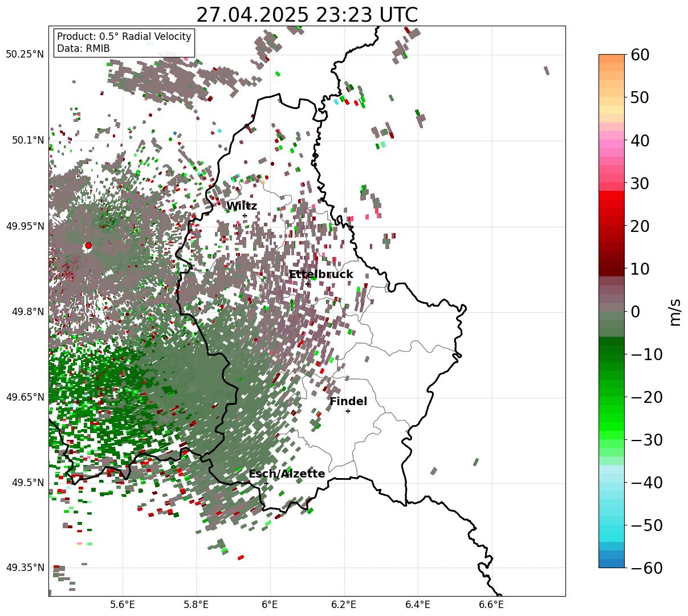Click the 50.25°N latitude label

25,54
